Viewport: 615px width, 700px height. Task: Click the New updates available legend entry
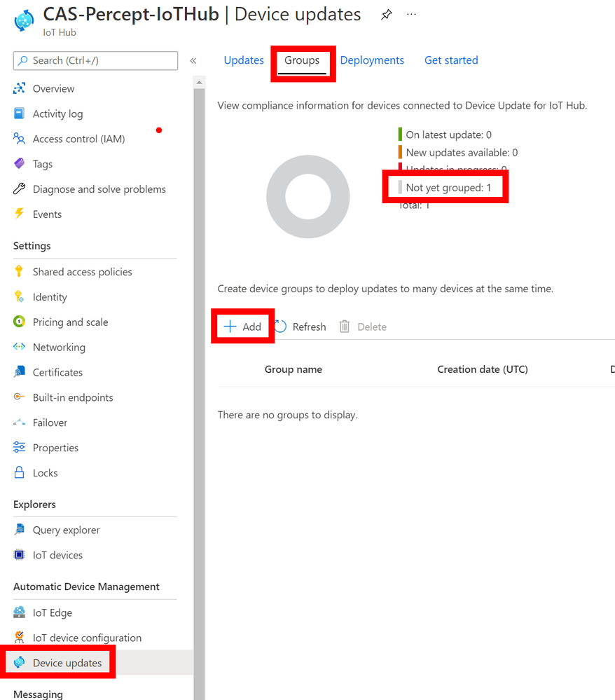pyautogui.click(x=458, y=152)
